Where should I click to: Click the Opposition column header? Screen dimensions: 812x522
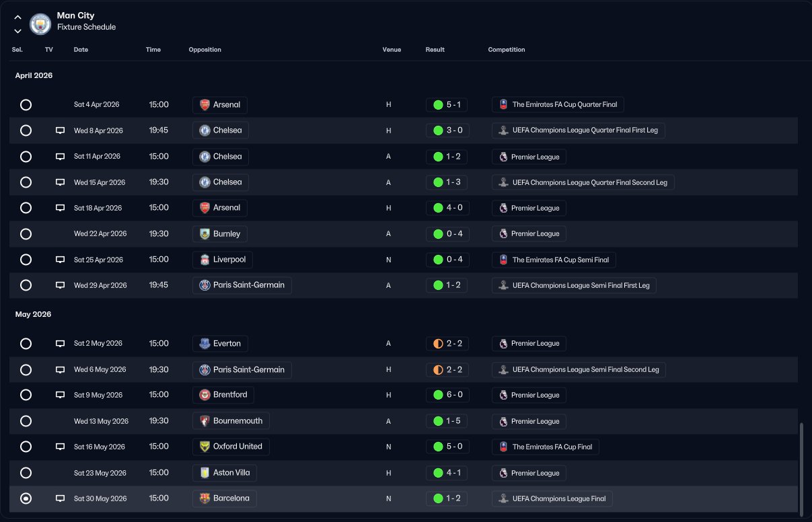click(205, 50)
